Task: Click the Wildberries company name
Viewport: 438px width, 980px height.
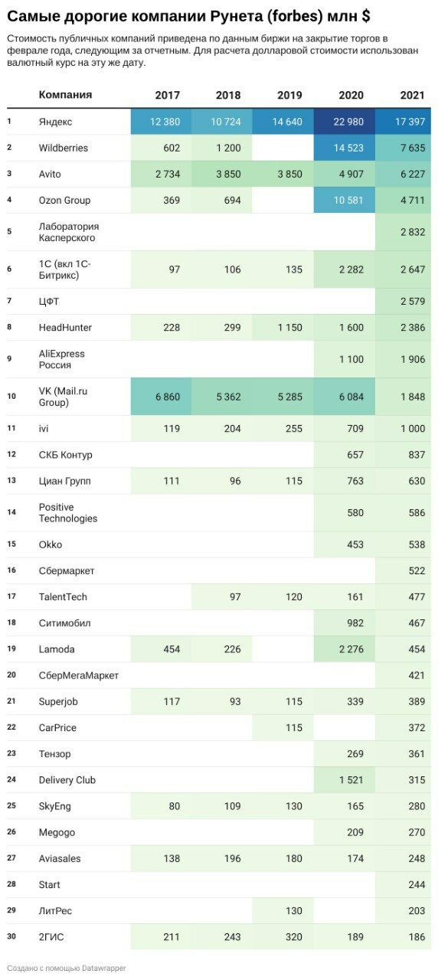Action: [64, 148]
